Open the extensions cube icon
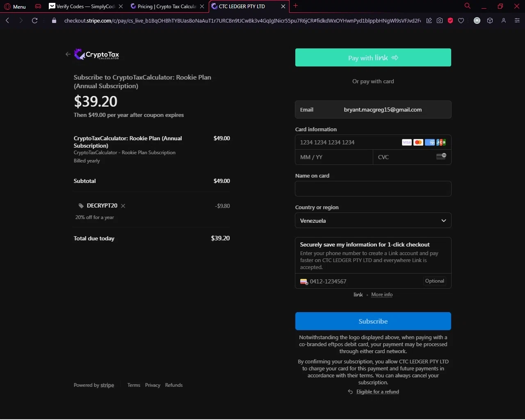525x420 pixels. (490, 21)
